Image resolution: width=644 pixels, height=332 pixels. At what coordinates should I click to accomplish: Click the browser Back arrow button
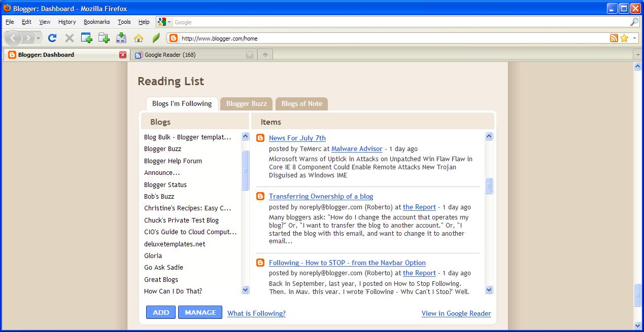pos(13,38)
